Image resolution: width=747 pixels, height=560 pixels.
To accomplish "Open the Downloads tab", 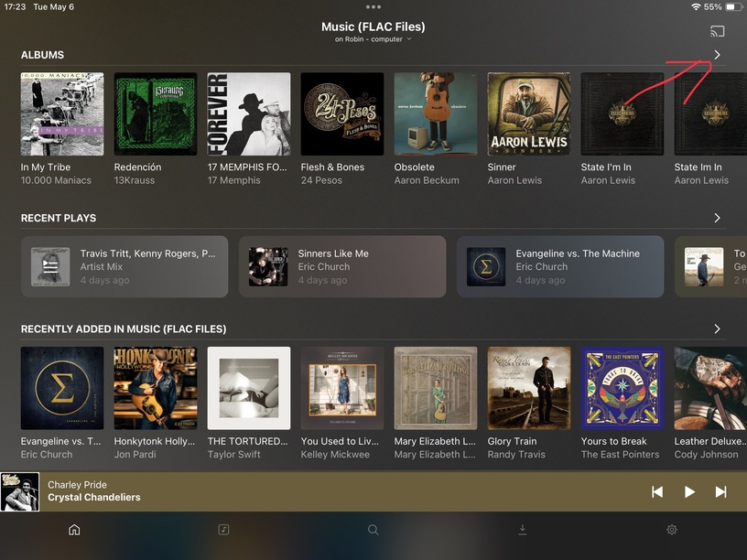I will point(523,530).
